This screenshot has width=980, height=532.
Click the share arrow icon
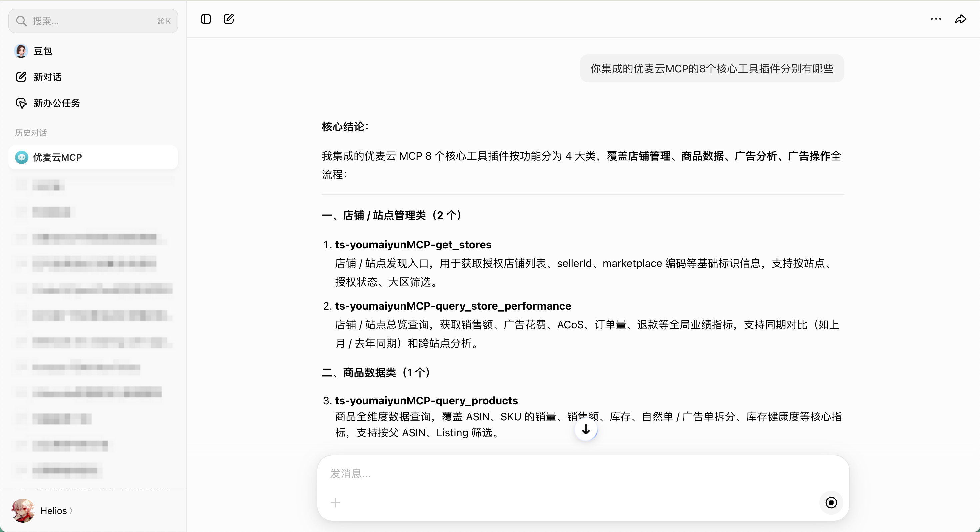(x=961, y=19)
